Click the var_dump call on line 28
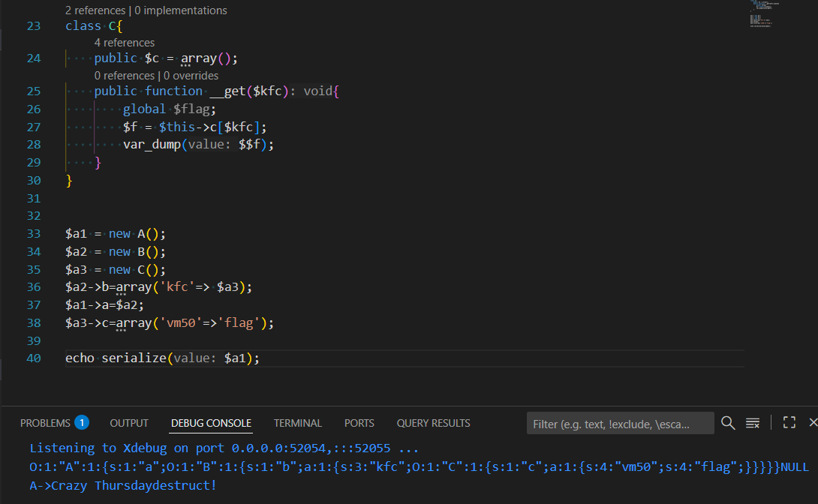 198,144
